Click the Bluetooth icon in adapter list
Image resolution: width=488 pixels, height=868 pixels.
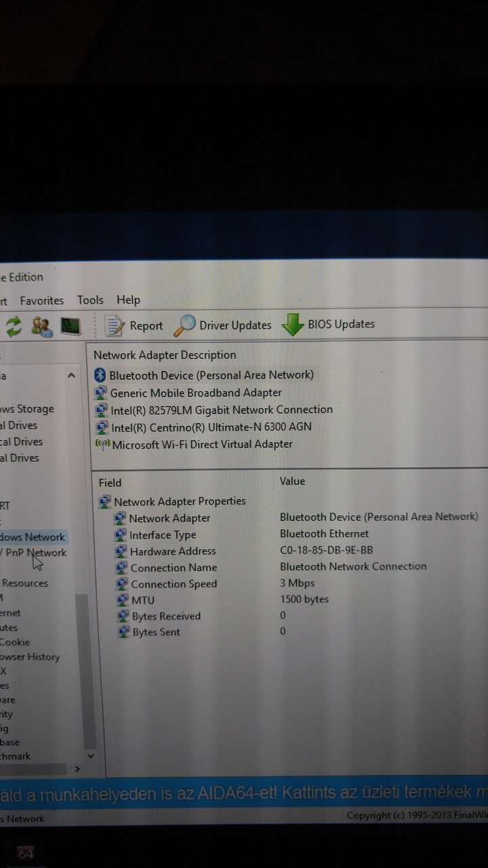pyautogui.click(x=100, y=375)
